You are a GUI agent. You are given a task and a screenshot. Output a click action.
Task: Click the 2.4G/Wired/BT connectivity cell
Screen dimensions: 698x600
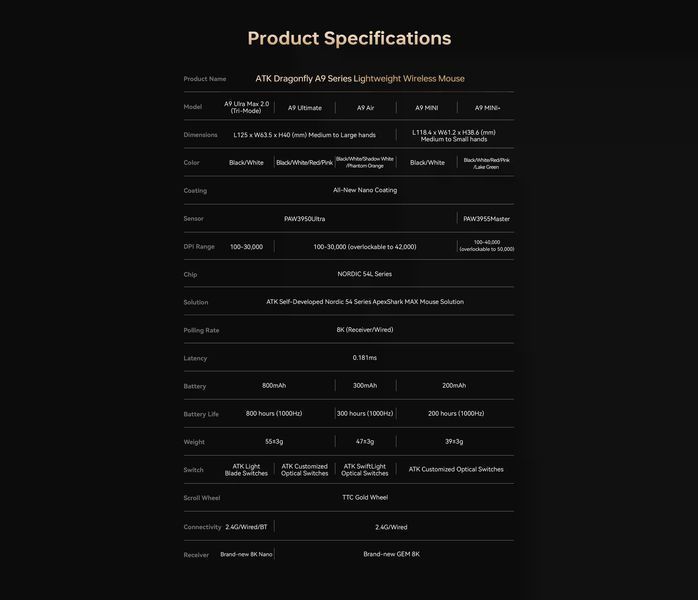click(246, 527)
